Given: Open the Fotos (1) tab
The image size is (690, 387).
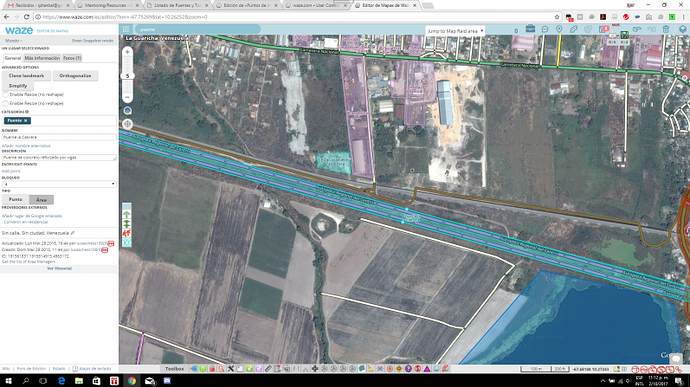Looking at the screenshot, I should [72, 58].
